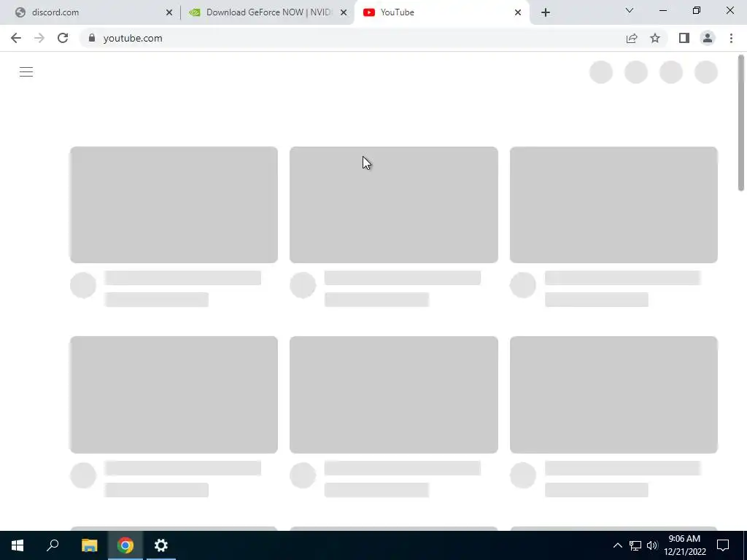The image size is (747, 560).
Task: Share this page from the address bar
Action: [632, 38]
